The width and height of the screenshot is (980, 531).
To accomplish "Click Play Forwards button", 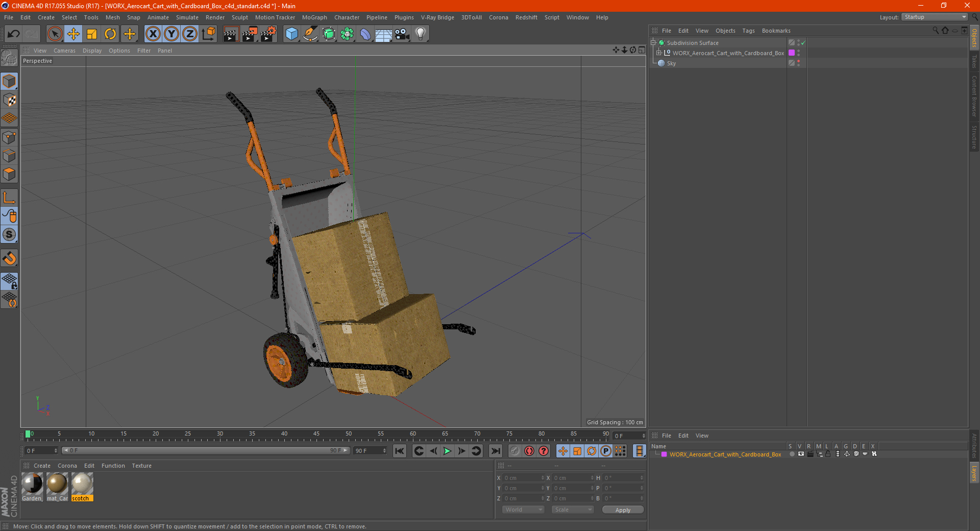I will pyautogui.click(x=447, y=451).
